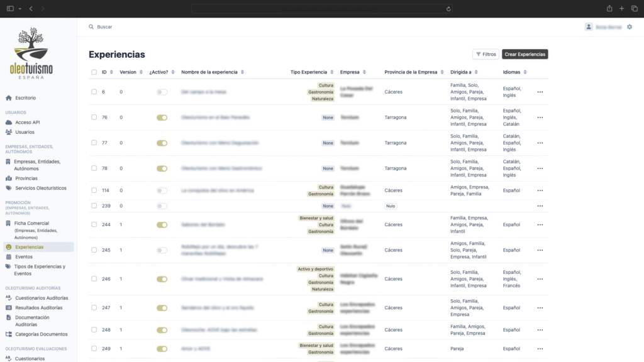The image size is (644, 362).
Task: Select all rows with header checkbox
Action: [x=94, y=72]
